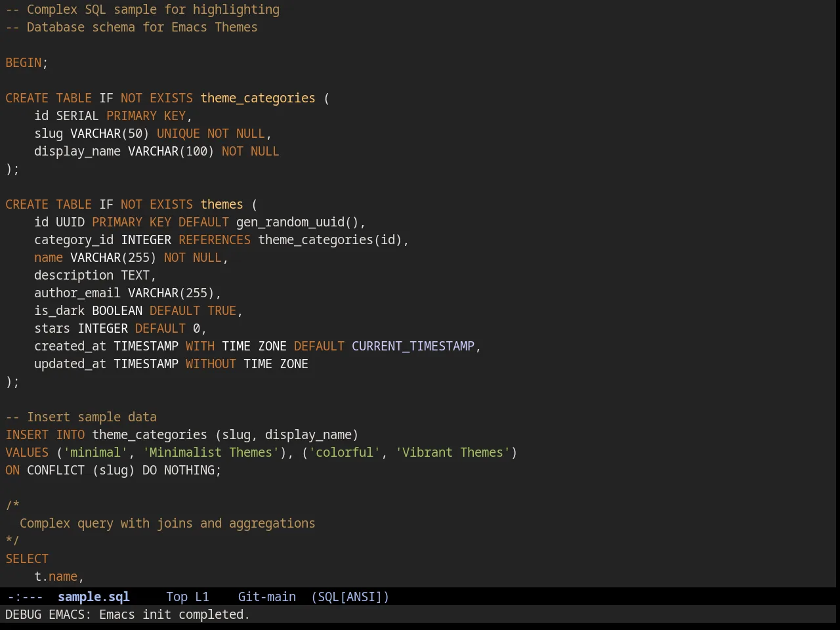Click the gen_random_uuid() function call
This screenshot has width=840, height=630.
pos(297,222)
